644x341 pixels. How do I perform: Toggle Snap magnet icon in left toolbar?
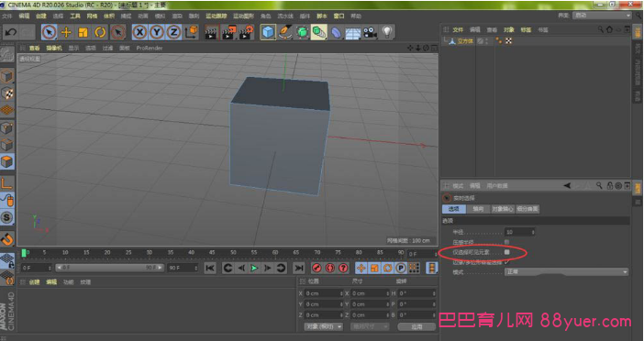click(7, 238)
